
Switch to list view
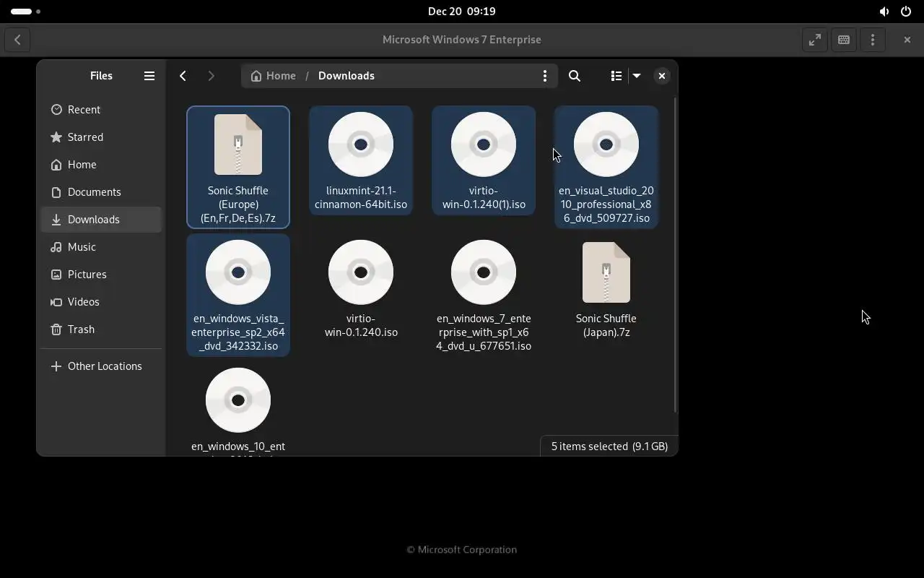click(616, 76)
